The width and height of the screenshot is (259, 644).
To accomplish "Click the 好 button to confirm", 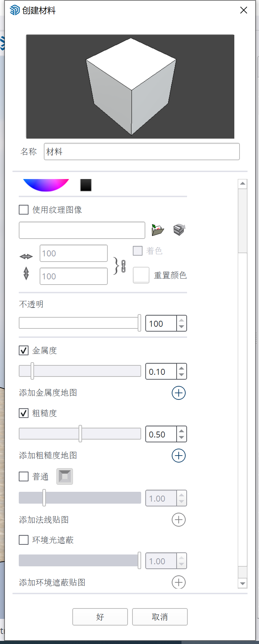I will tap(100, 617).
